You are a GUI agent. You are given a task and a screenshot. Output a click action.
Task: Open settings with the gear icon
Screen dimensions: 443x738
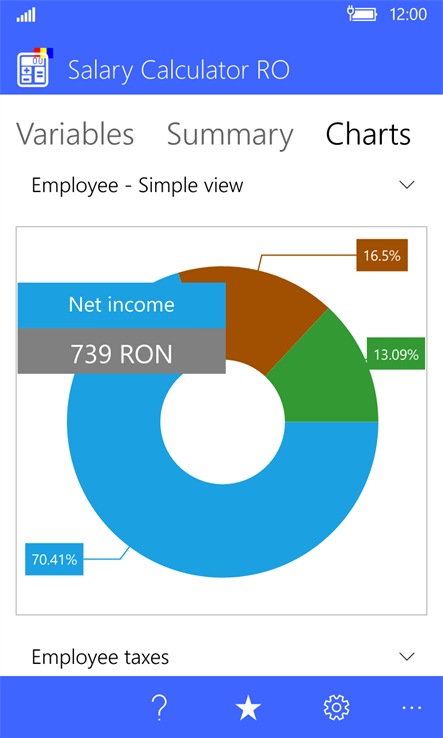coord(336,707)
